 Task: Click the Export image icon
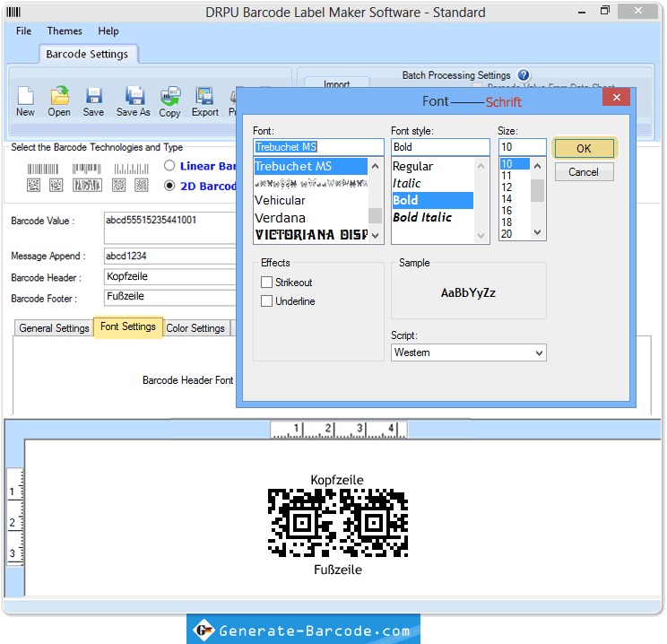click(204, 95)
